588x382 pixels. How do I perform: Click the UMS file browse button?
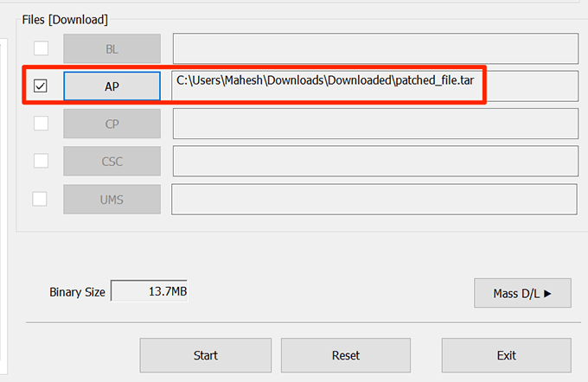pyautogui.click(x=112, y=200)
